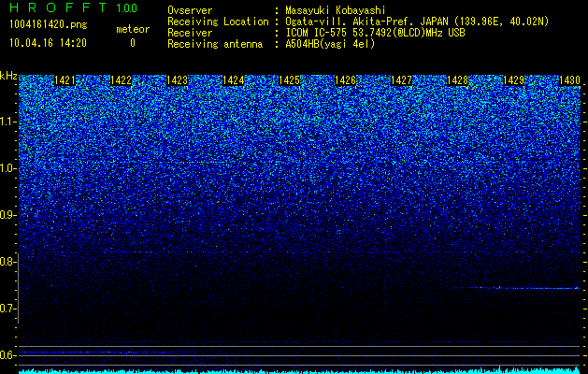This screenshot has height=374, width=588.
Task: Click the HROFFT program title
Action: click(58, 7)
